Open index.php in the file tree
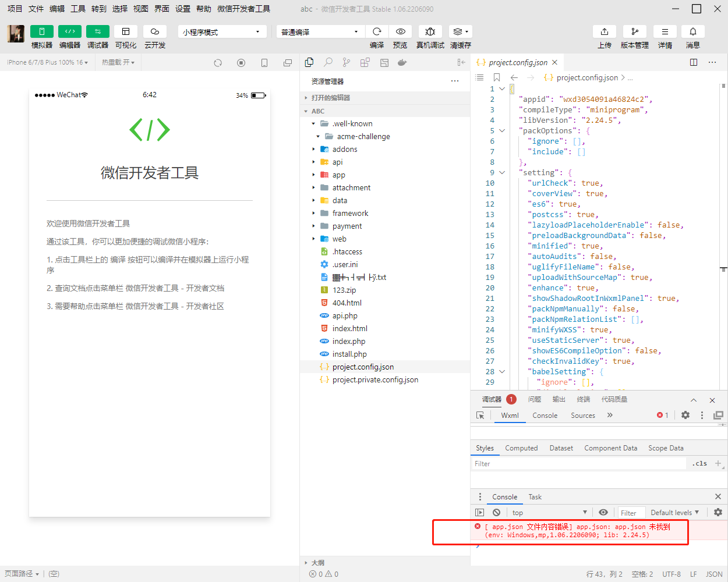Image resolution: width=728 pixels, height=582 pixels. point(385,341)
